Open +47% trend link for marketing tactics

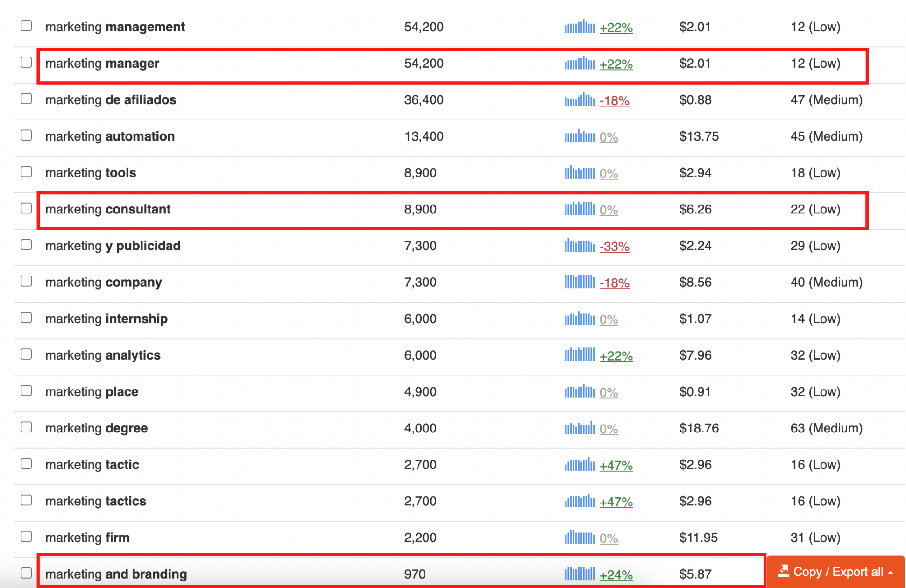click(616, 502)
